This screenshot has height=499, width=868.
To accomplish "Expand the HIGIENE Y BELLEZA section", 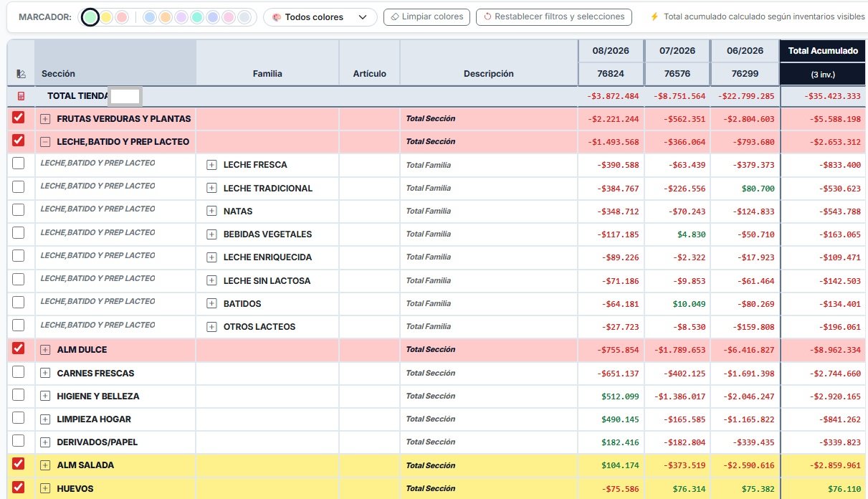I will pyautogui.click(x=45, y=396).
